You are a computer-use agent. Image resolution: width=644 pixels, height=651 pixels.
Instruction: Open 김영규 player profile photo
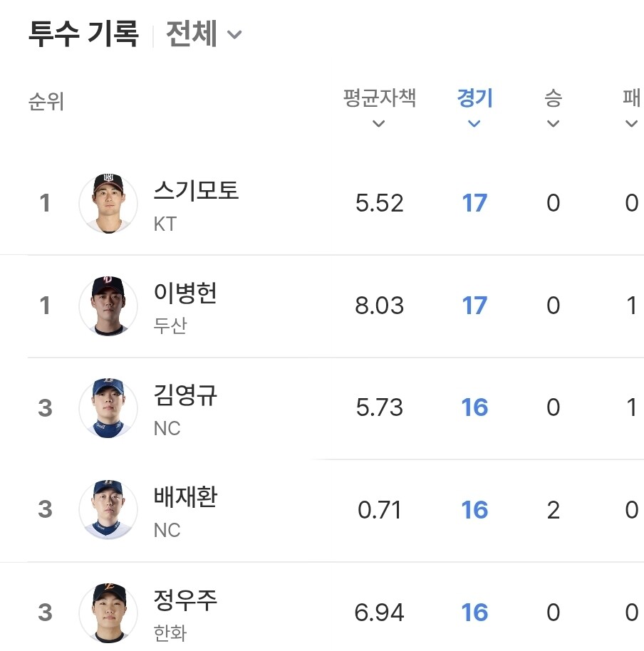108,408
